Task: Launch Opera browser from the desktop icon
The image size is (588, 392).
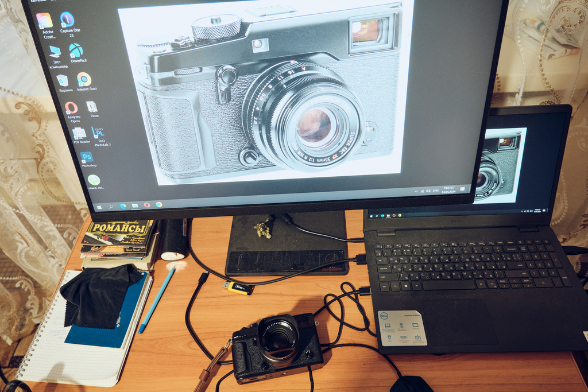Action: (71, 108)
